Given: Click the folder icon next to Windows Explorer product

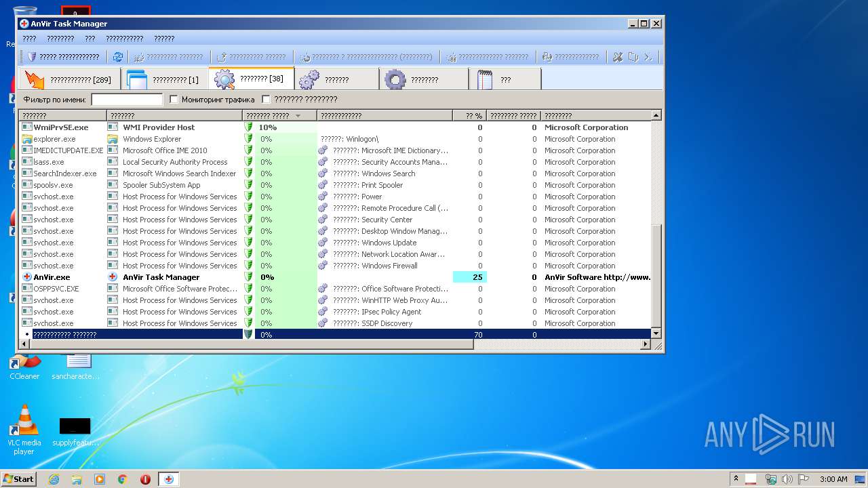Looking at the screenshot, I should (x=113, y=139).
